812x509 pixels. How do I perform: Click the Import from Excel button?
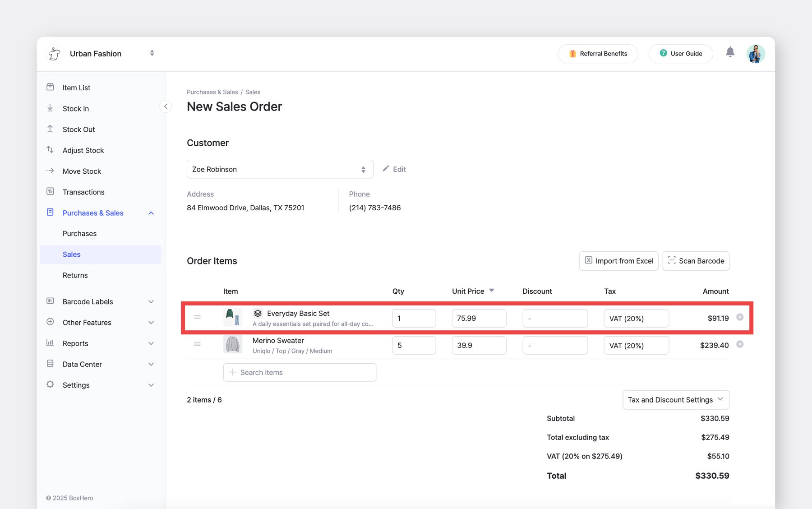tap(618, 261)
